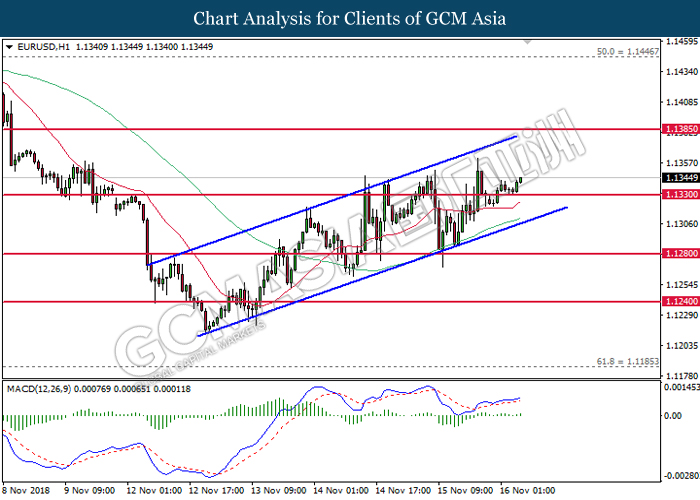
Task: Select the '8 Nov 2018' date label
Action: pyautogui.click(x=26, y=490)
